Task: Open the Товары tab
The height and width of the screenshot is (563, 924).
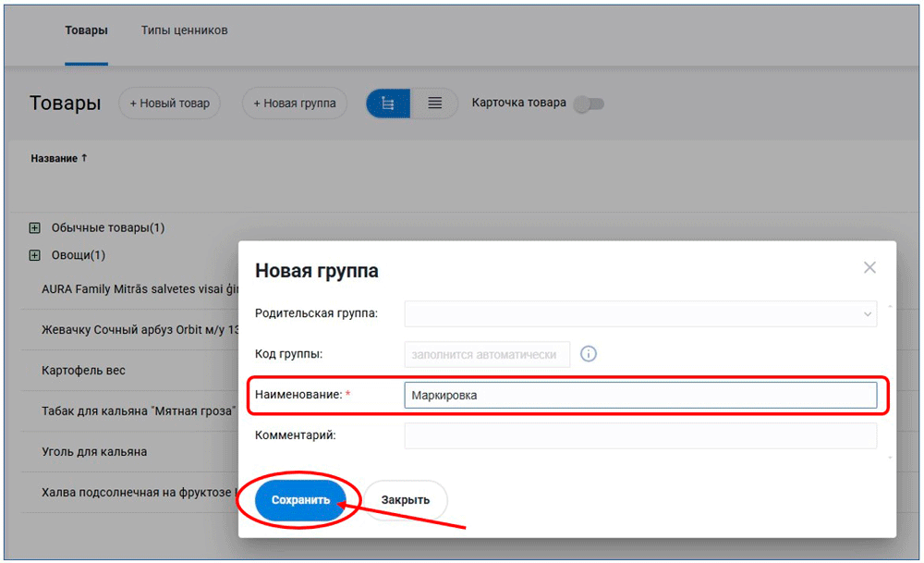Action: tap(86, 31)
